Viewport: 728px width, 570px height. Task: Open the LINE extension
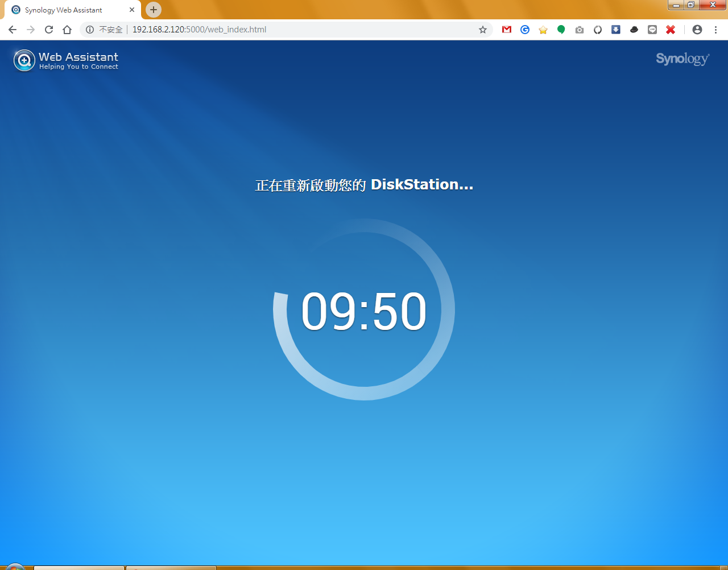[652, 30]
